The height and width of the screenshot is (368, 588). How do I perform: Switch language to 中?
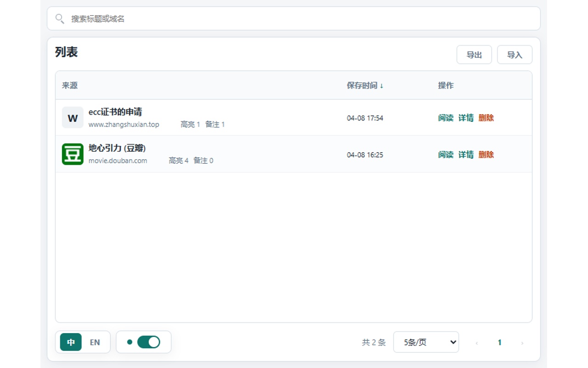point(71,342)
